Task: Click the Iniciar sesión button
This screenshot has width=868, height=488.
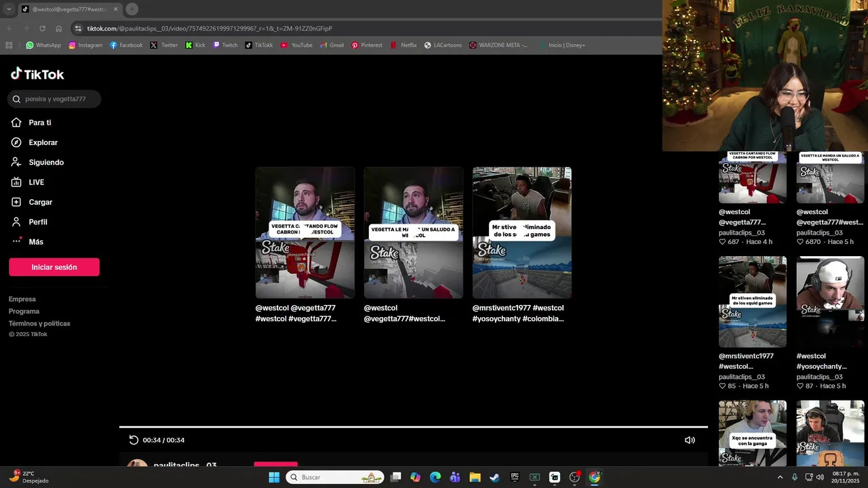Action: (x=54, y=267)
